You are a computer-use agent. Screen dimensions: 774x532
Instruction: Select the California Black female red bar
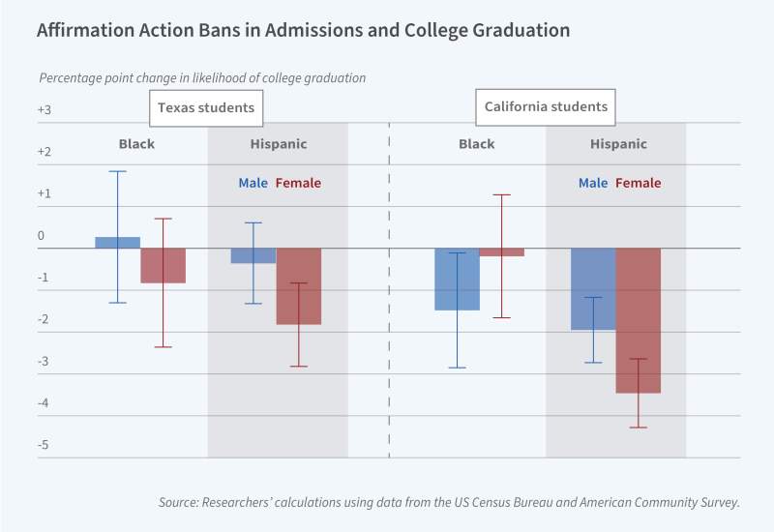(502, 252)
